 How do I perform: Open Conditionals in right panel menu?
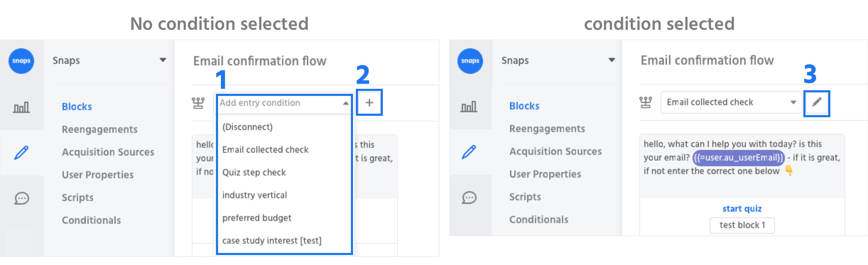539,220
